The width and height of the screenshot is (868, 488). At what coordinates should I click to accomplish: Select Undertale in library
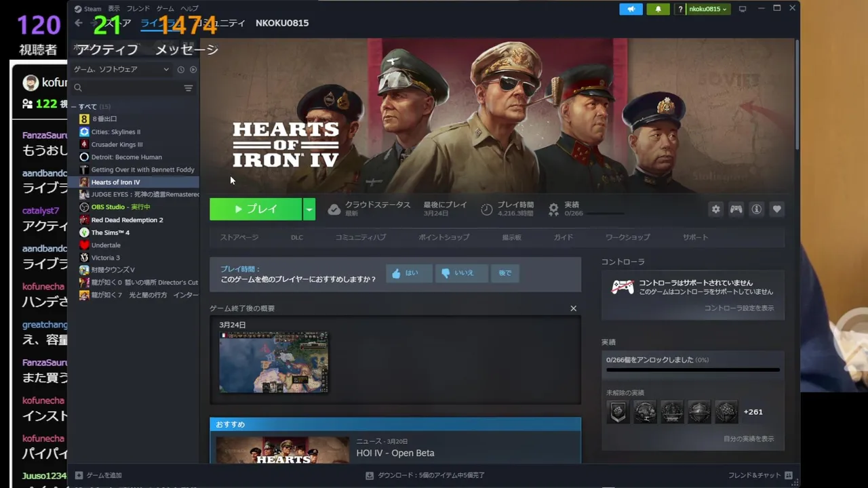pyautogui.click(x=134, y=245)
